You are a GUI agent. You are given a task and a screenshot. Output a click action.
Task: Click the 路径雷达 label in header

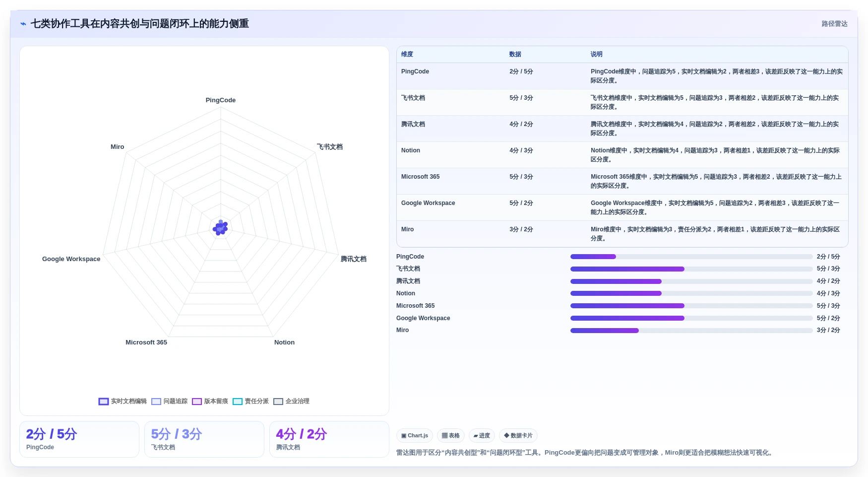(x=834, y=24)
